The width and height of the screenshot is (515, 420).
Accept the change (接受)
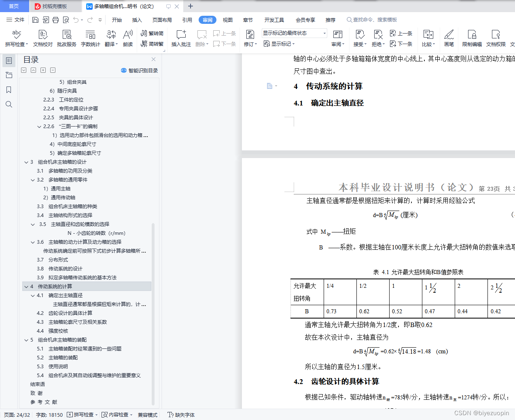pos(360,38)
